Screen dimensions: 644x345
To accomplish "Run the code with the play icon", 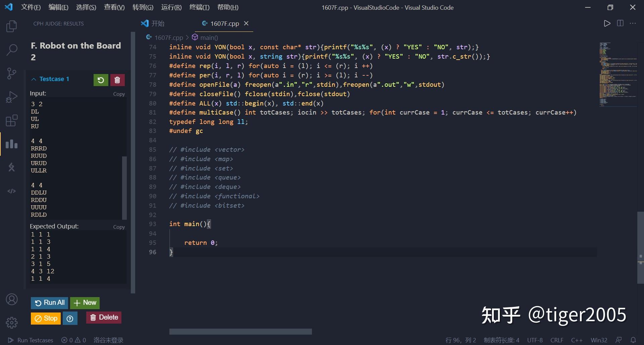I will 606,23.
